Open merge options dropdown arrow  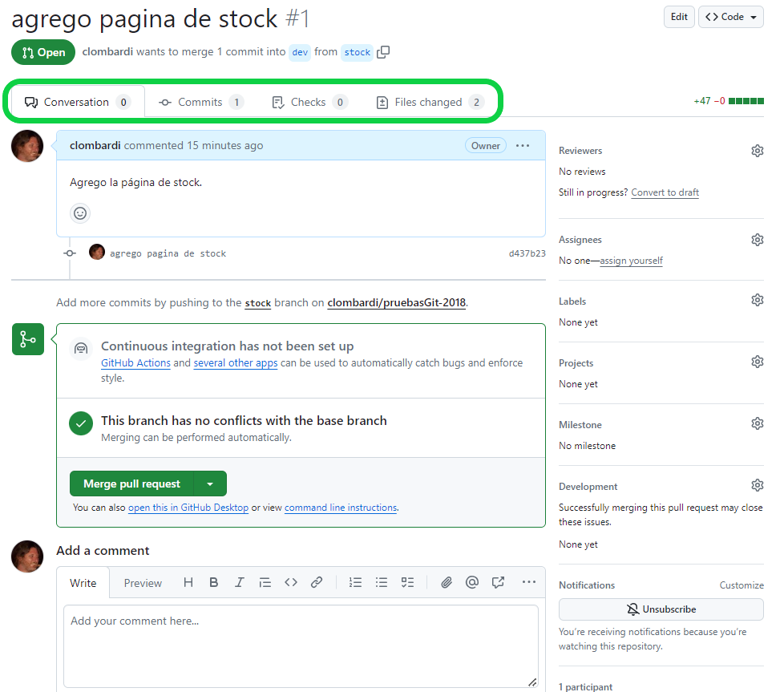[x=210, y=484]
